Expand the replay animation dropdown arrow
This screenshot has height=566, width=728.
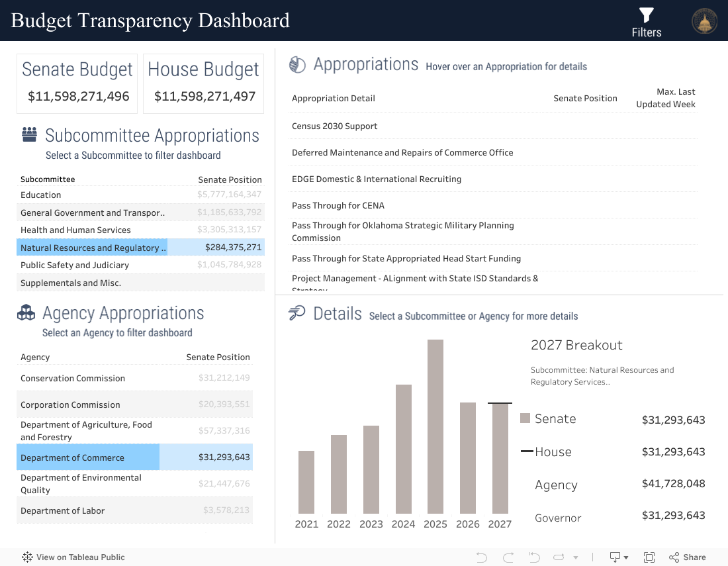tap(575, 557)
